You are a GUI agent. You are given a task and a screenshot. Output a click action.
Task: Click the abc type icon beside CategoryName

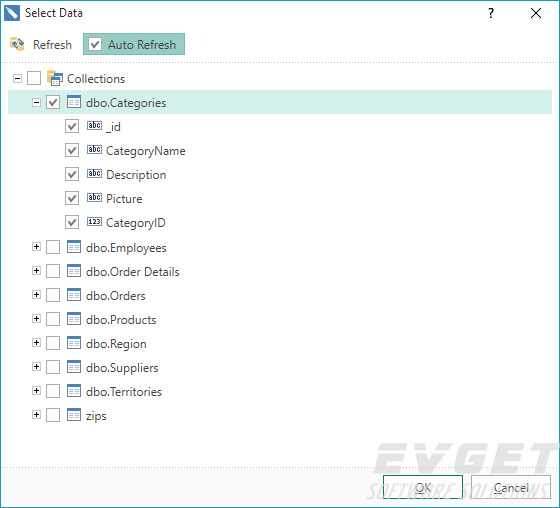(94, 150)
